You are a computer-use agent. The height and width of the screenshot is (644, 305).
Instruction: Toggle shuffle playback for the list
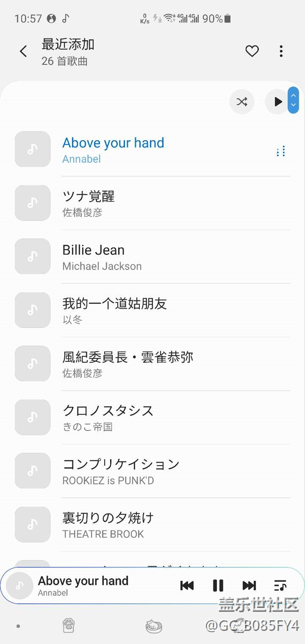pyautogui.click(x=242, y=101)
